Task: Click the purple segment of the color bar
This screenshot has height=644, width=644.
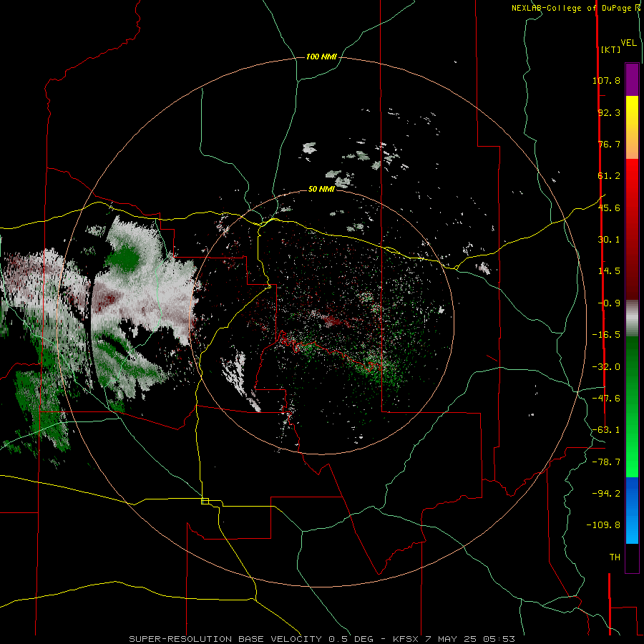Action: tap(632, 79)
